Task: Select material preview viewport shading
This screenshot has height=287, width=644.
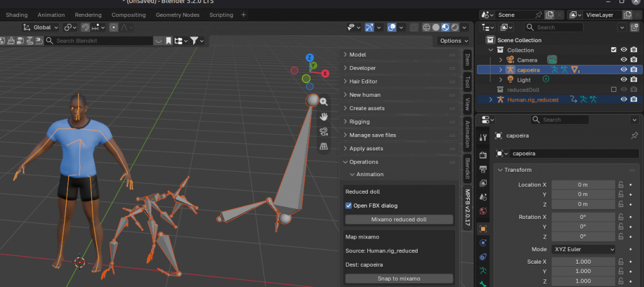Action: (445, 28)
